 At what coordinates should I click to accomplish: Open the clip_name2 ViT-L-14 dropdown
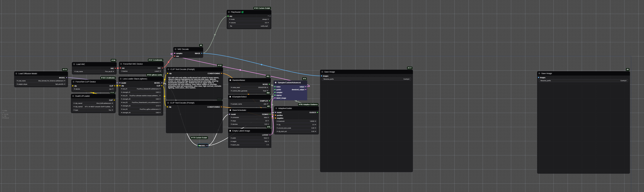coord(93,107)
